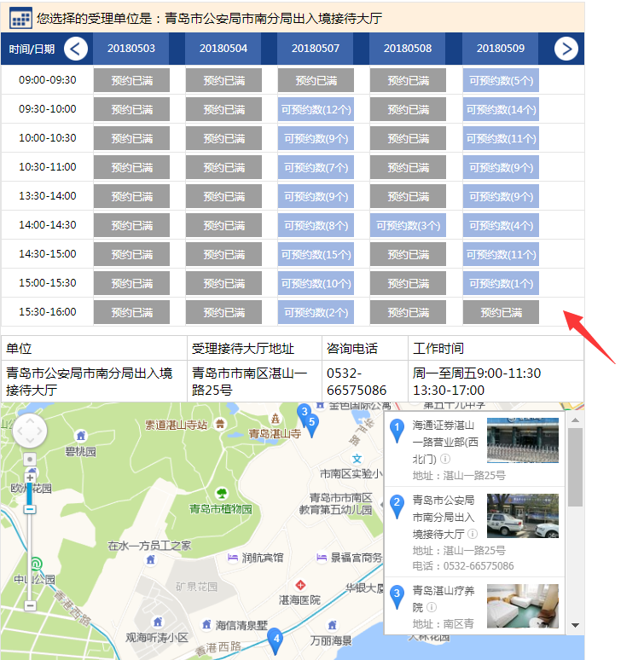644x660 pixels.
Task: Open photo thumbnail of 青岛湛山疗养院
Action: [x=523, y=606]
